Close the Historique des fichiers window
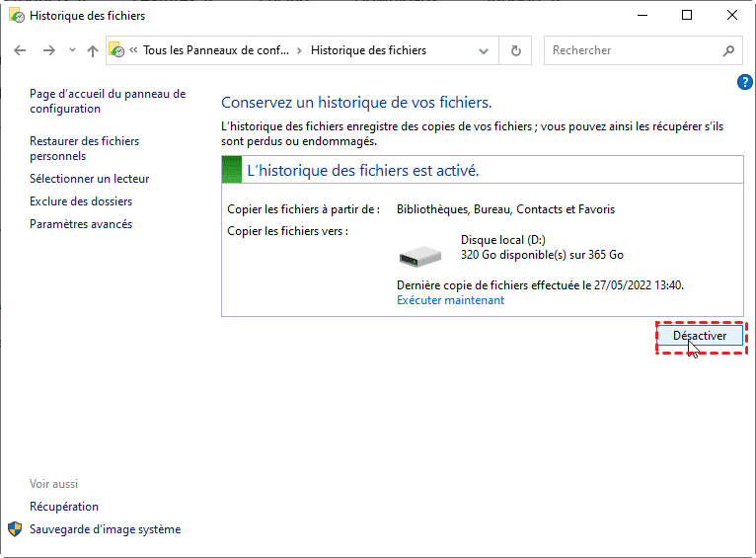Image resolution: width=756 pixels, height=558 pixels. [732, 16]
